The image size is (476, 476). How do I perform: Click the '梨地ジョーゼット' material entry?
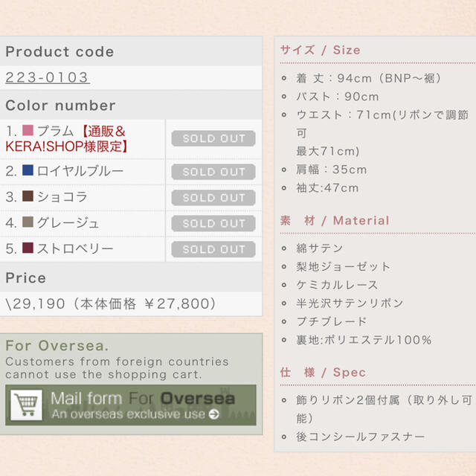pos(344,266)
